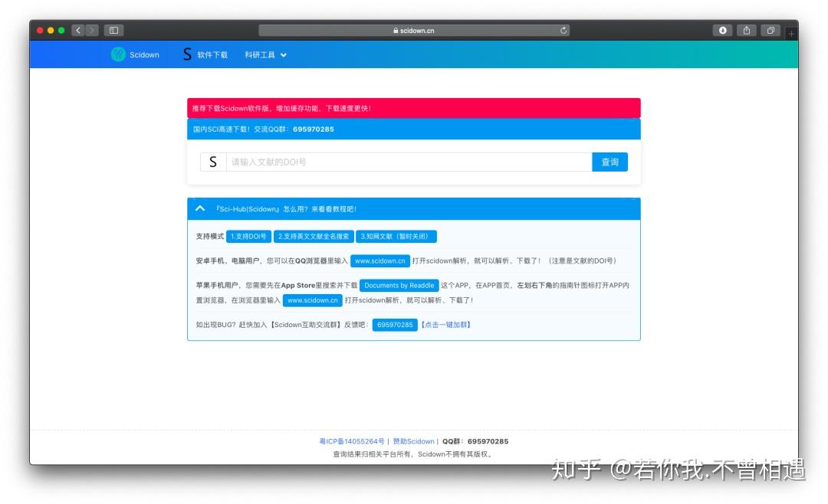This screenshot has width=828, height=504.
Task: Click the red 推荐下载Scidown软件版 banner
Action: click(x=414, y=108)
